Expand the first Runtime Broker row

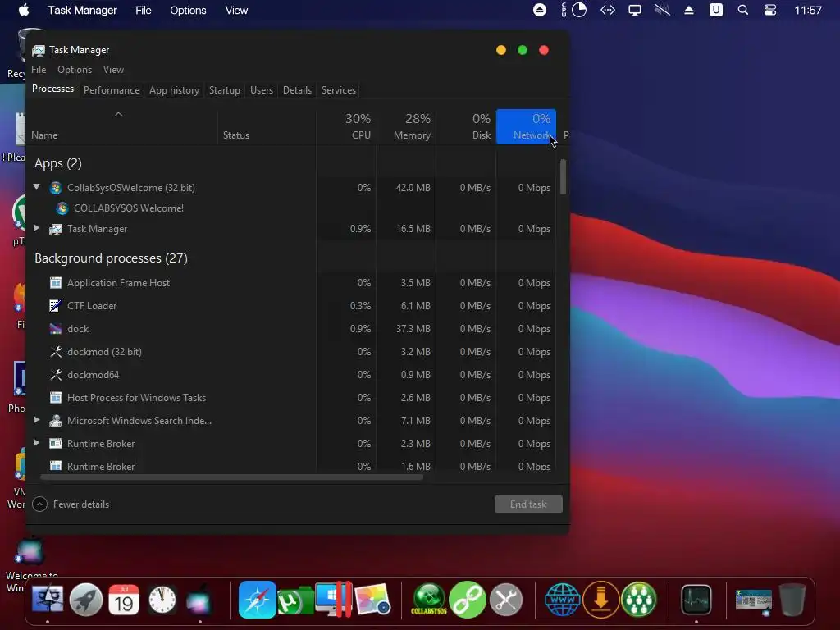pyautogui.click(x=36, y=443)
